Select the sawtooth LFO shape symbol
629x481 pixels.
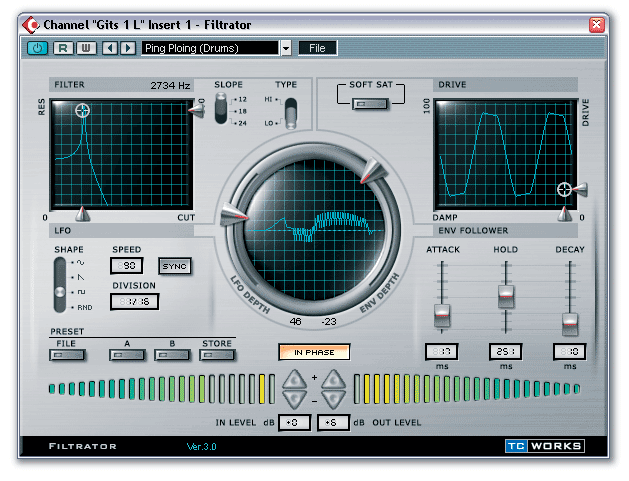click(x=81, y=277)
